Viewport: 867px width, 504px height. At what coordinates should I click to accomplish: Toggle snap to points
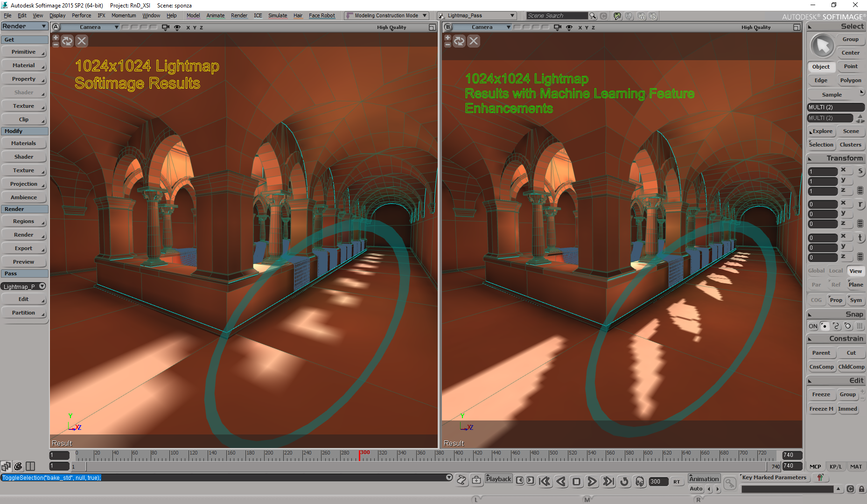825,326
